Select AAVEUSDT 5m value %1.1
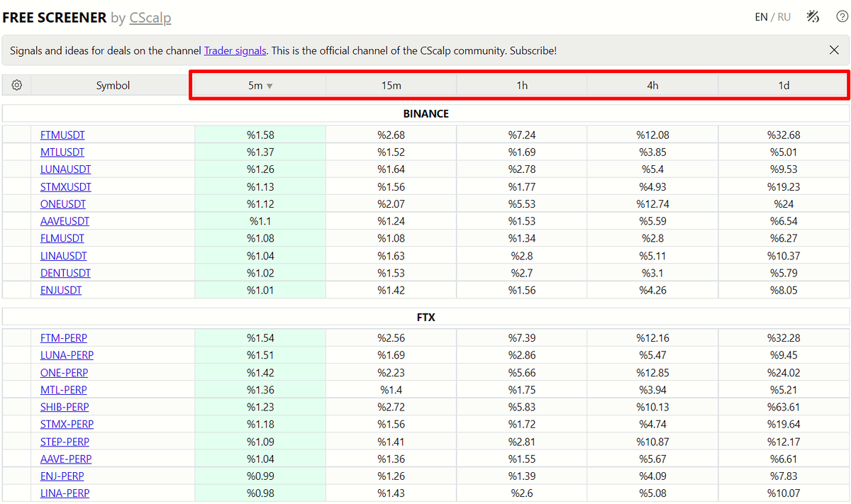This screenshot has height=504, width=851. (260, 221)
